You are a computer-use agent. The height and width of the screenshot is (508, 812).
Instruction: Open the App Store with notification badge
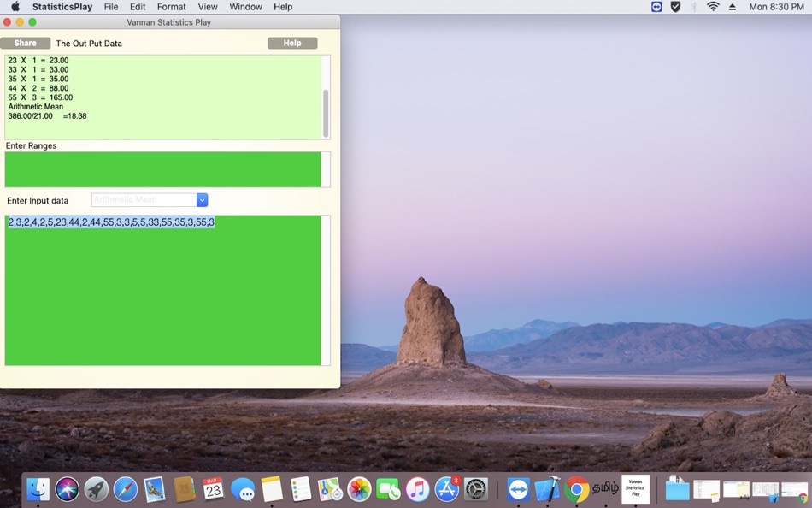[x=445, y=489]
